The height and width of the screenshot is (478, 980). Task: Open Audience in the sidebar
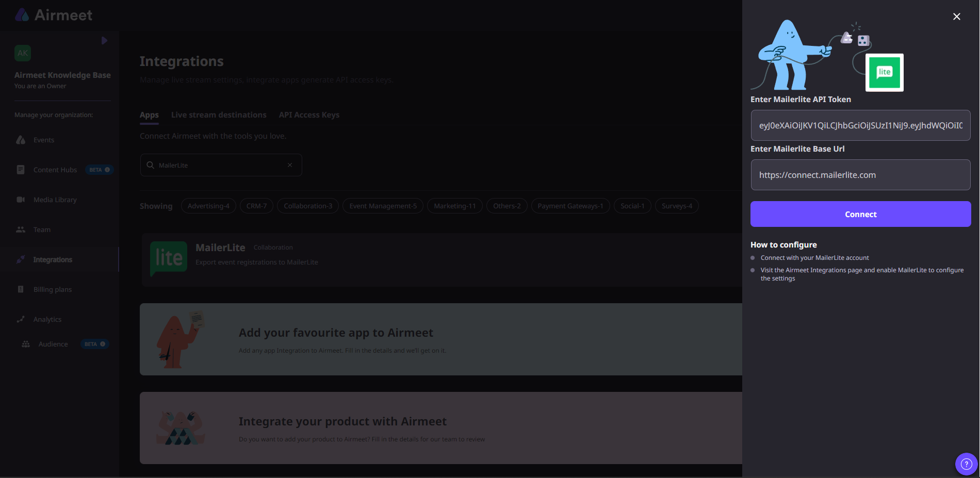53,344
